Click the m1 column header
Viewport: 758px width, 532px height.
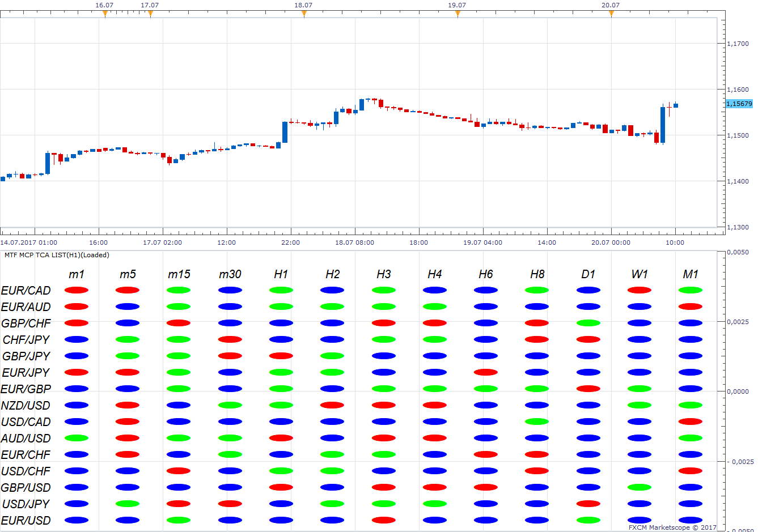pyautogui.click(x=77, y=274)
